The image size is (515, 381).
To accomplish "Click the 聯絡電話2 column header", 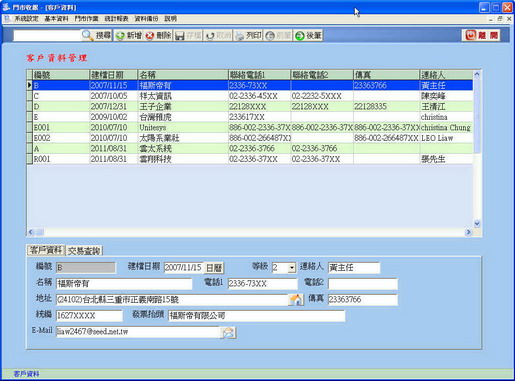I will 322,75.
